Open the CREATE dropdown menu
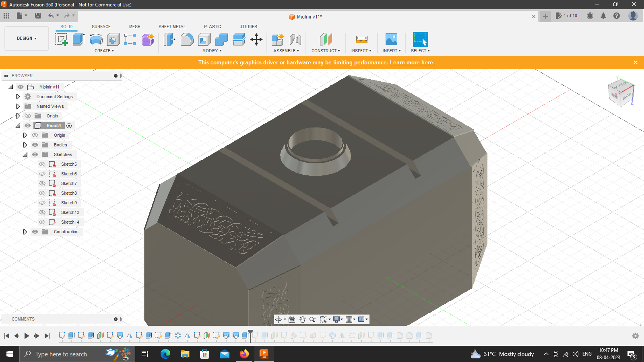The image size is (644, 362). (104, 51)
